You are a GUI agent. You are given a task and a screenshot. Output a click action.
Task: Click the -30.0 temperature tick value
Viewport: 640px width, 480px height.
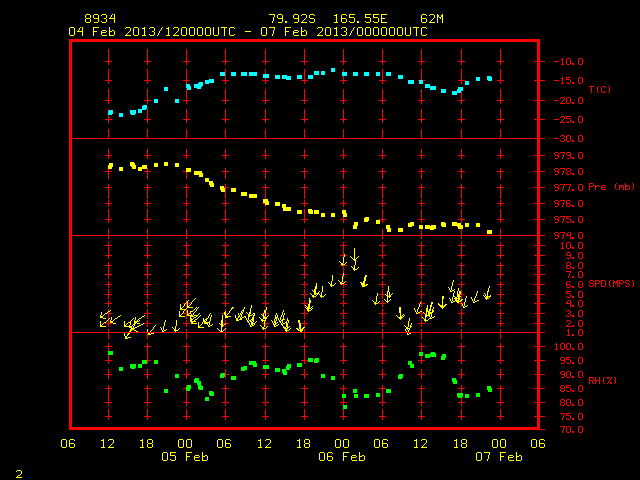pyautogui.click(x=569, y=139)
